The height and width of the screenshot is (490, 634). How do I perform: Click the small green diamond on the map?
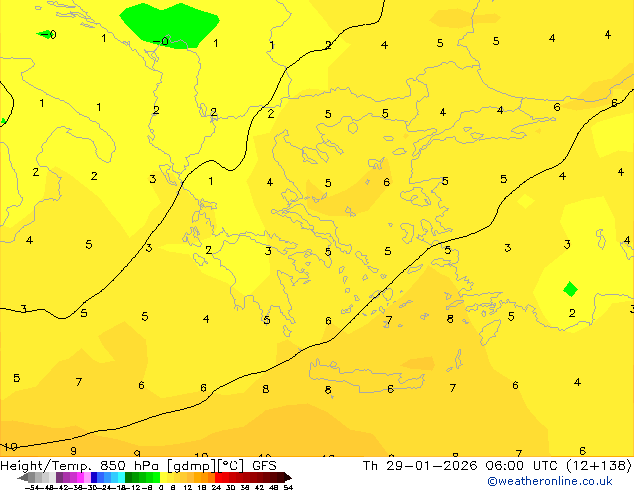[571, 289]
